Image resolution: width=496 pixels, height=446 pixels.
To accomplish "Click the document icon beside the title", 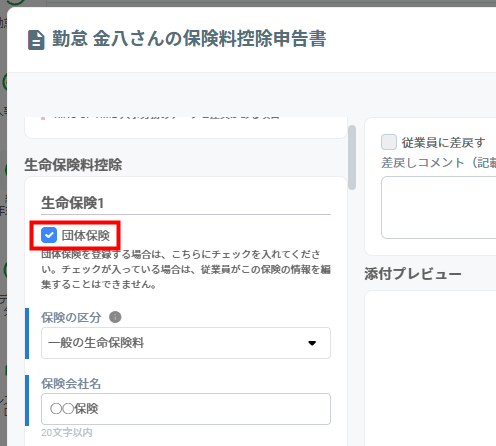I will pos(36,40).
